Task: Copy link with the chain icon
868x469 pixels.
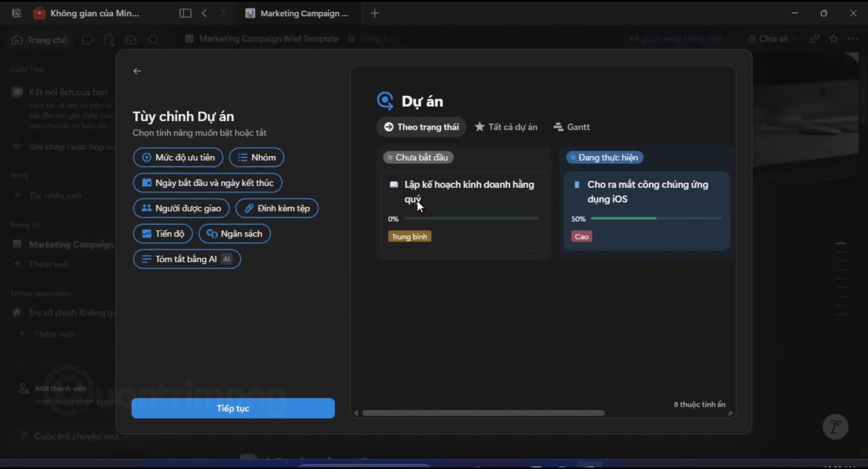Action: [815, 39]
